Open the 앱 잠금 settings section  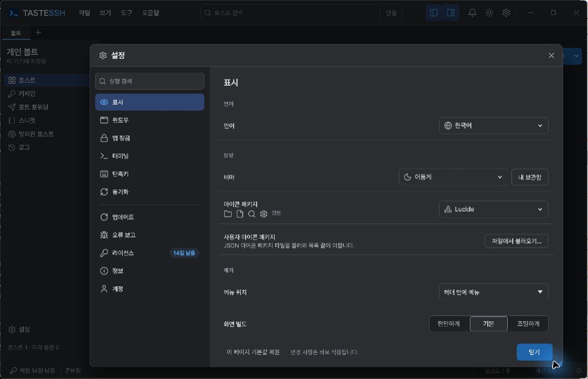[x=149, y=138]
